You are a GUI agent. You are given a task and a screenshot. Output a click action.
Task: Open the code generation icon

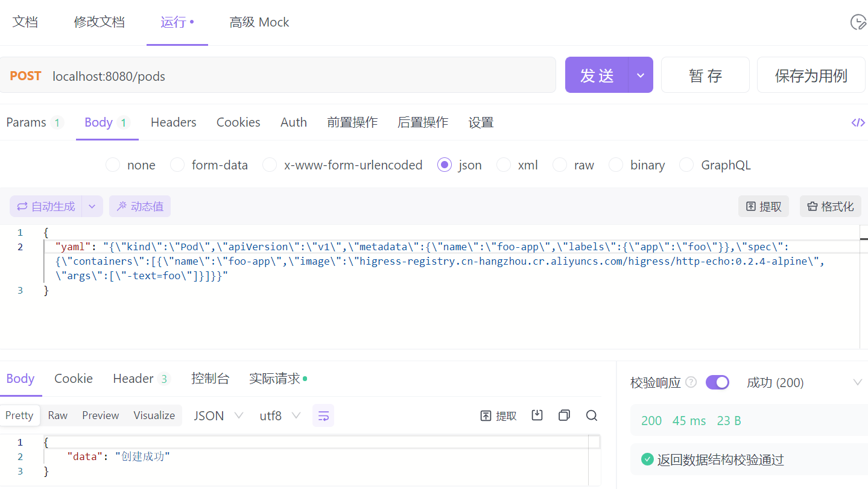click(x=858, y=122)
